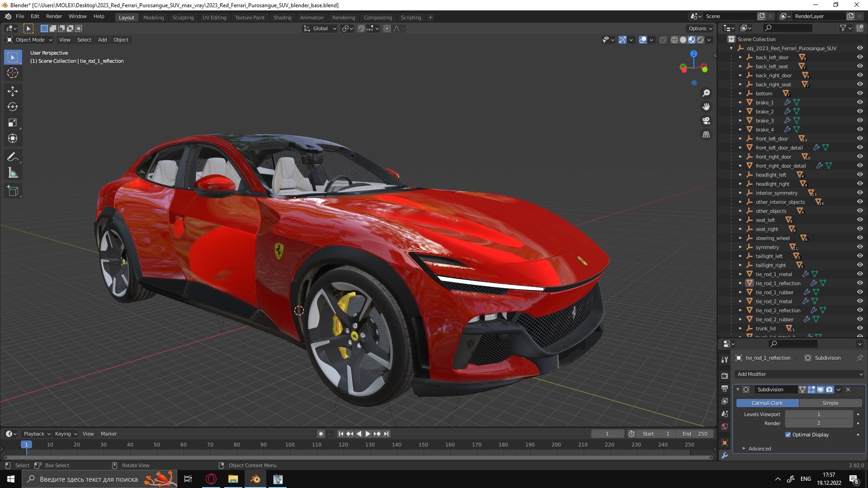
Task: Open the Scene properties tab
Action: 725,414
